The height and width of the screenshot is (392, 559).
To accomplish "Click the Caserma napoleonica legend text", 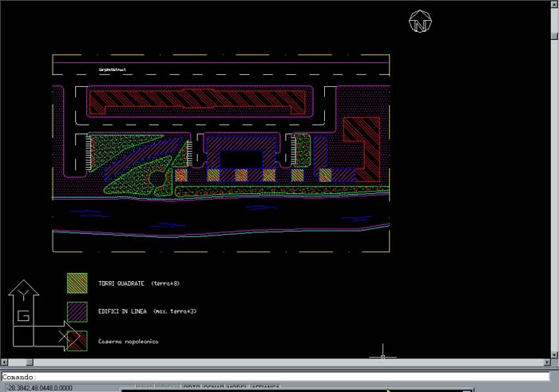I will 128,342.
